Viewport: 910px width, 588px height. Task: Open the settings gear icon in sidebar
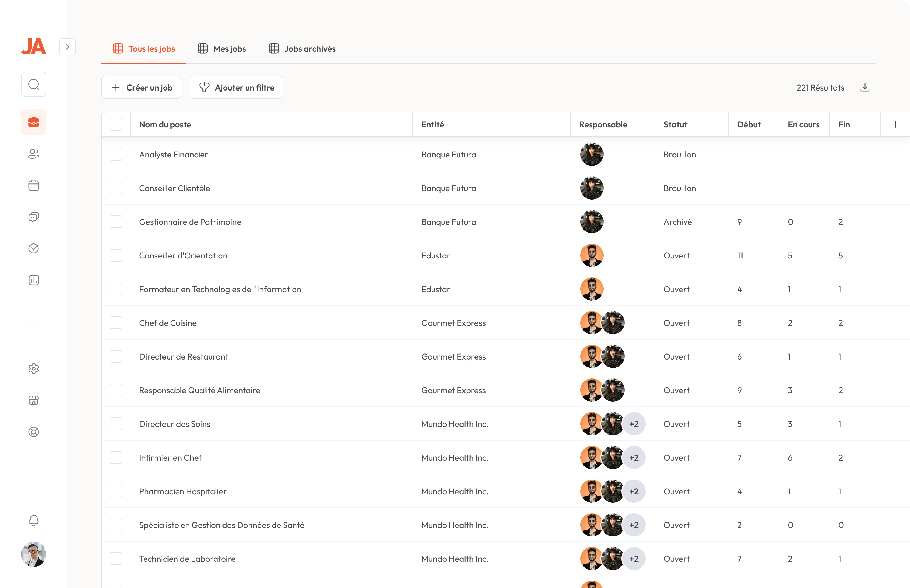point(34,368)
